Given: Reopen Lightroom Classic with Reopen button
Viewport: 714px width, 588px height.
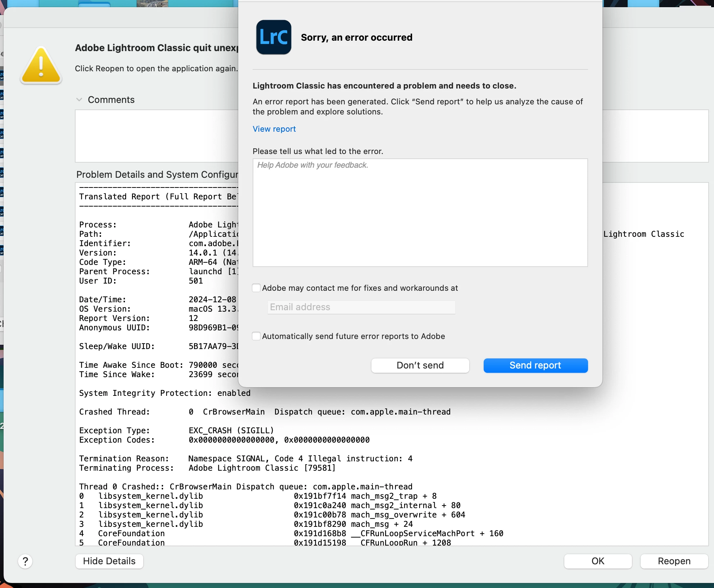Looking at the screenshot, I should [x=674, y=561].
